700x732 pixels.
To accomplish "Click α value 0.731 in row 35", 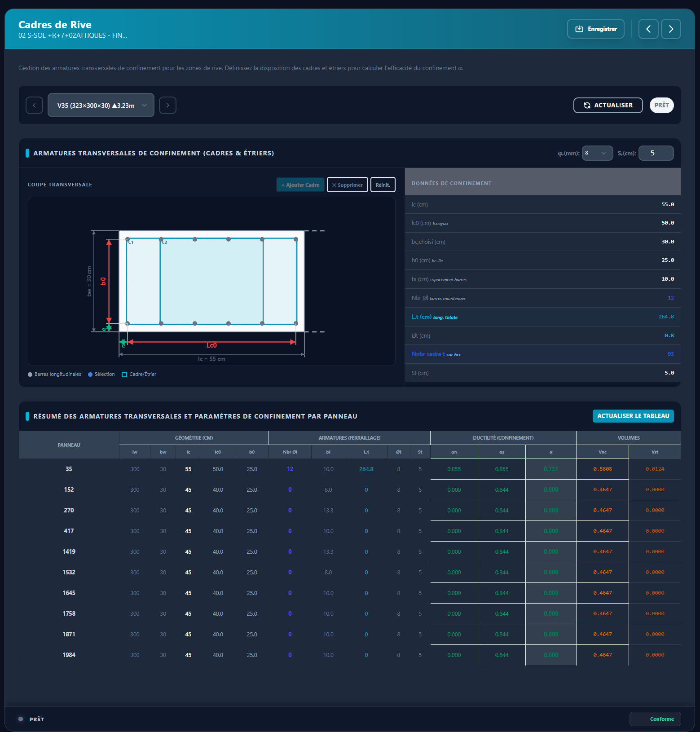I will (x=551, y=469).
